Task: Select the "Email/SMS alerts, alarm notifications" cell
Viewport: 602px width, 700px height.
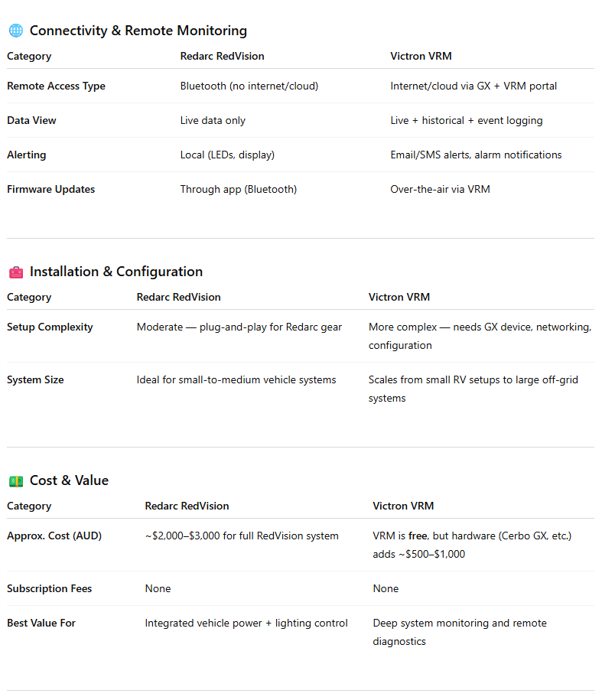Action: [476, 155]
